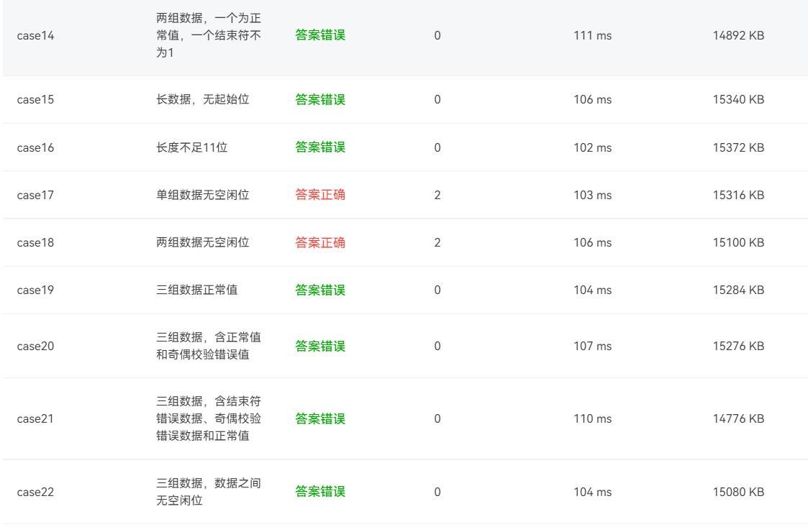Click the 答案正确 result in case18 row

(320, 243)
